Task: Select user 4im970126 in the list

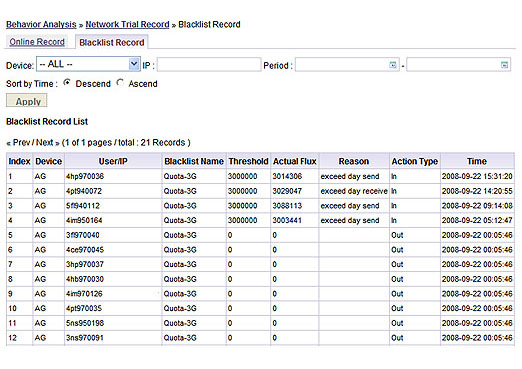Action: click(x=84, y=294)
